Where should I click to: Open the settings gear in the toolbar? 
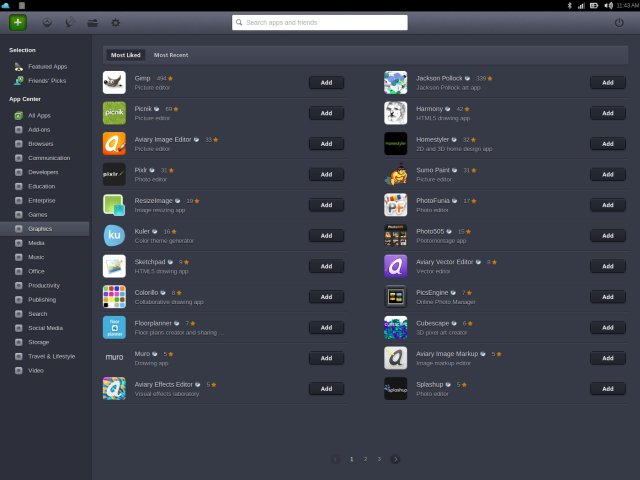click(x=116, y=23)
